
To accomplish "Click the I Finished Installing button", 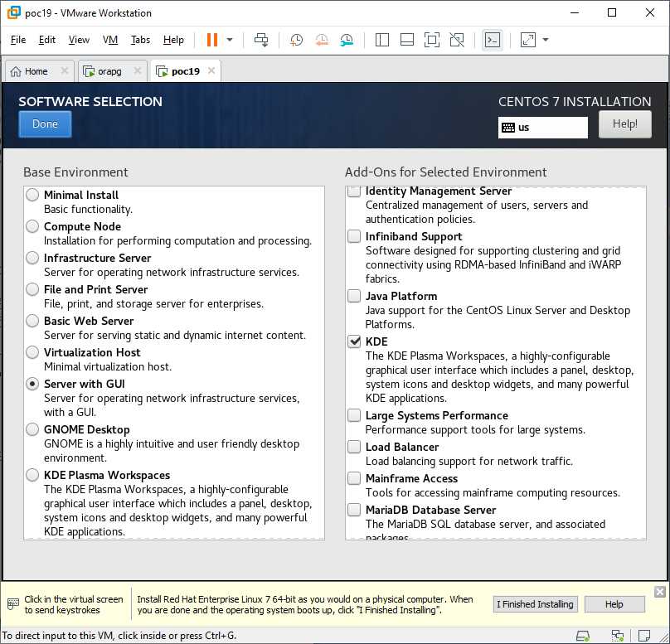I will (535, 604).
